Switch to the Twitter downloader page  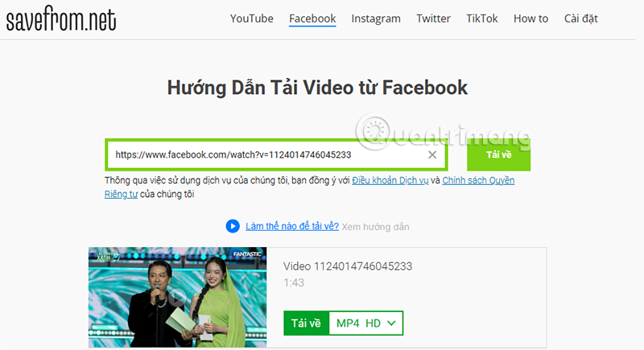pyautogui.click(x=433, y=19)
